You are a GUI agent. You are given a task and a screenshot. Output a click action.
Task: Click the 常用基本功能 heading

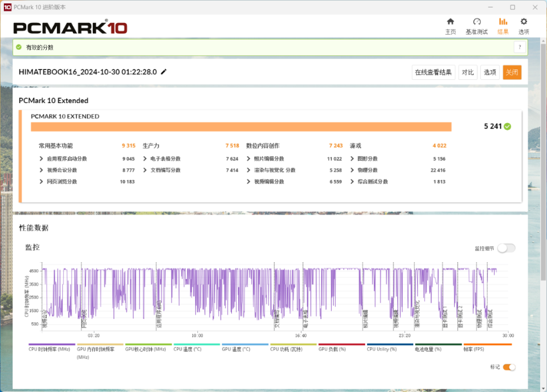56,146
